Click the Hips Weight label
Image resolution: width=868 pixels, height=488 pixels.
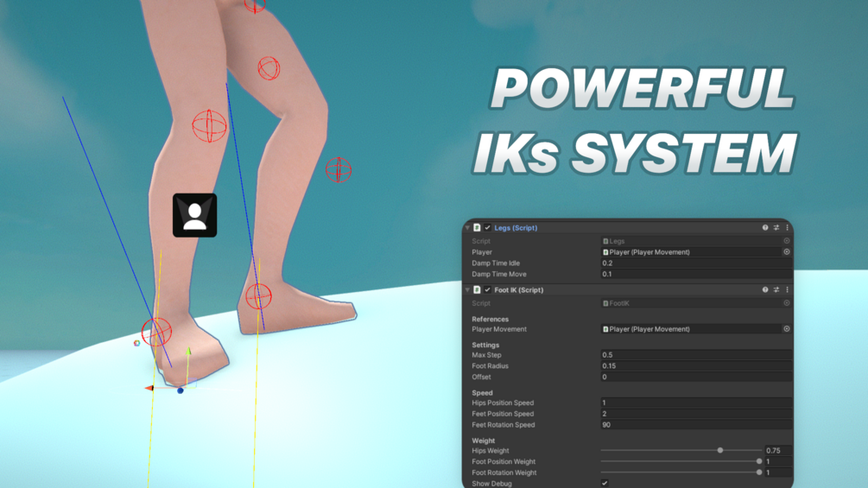tap(490, 451)
